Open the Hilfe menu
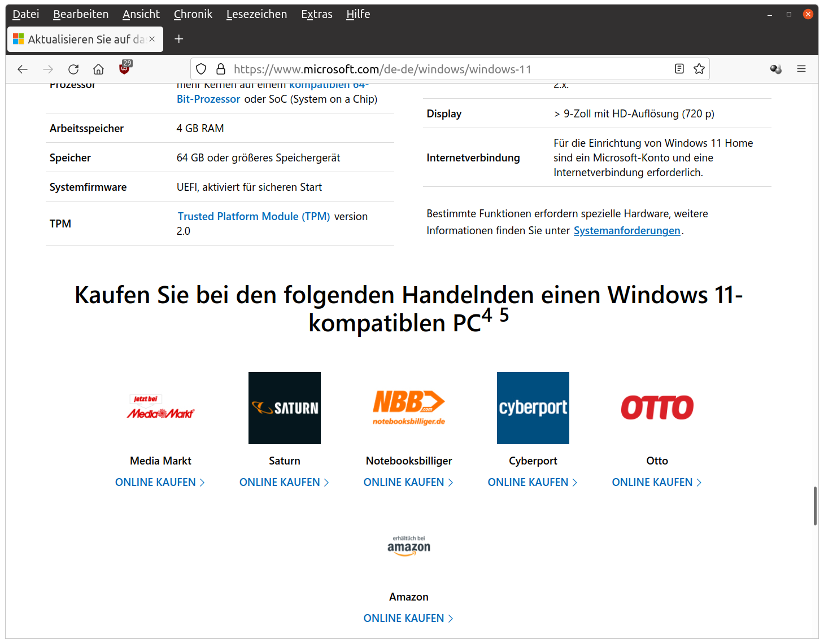Screen dimensions: 824x644 (358, 14)
